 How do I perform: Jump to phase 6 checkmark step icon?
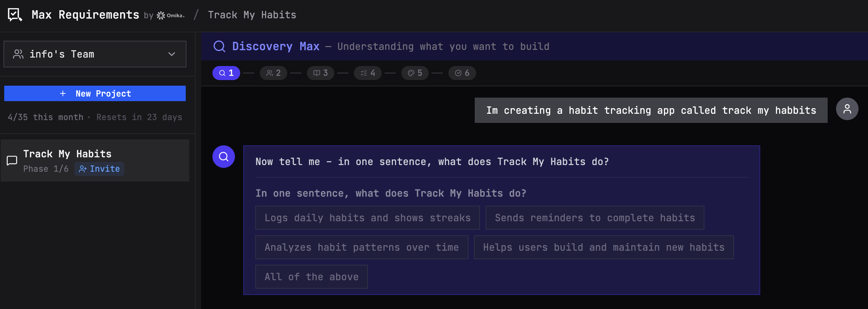click(462, 73)
